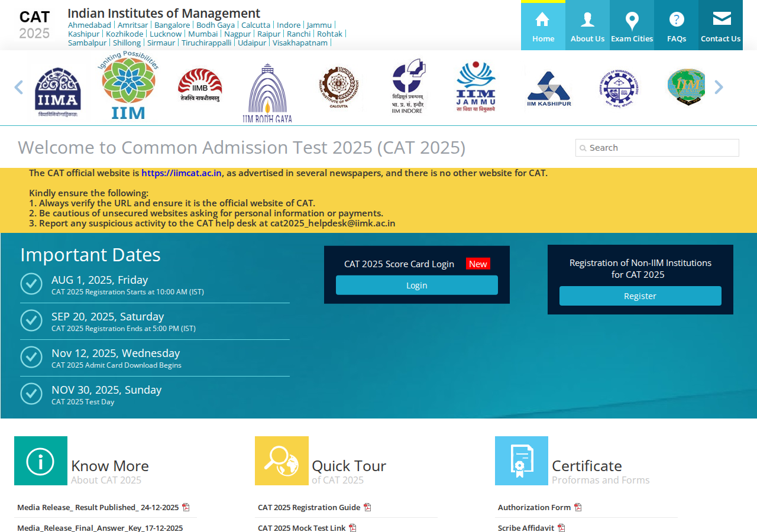Click PDF icon beside CAT 2025 Registration Guide
Image resolution: width=757 pixels, height=532 pixels.
[367, 507]
